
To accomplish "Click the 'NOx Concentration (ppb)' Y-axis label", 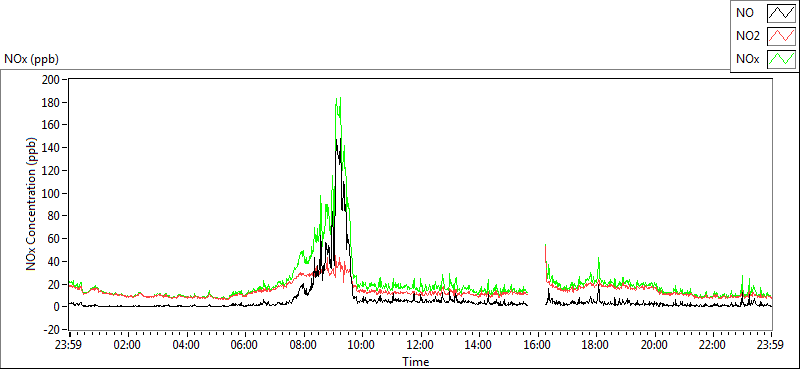I will click(31, 204).
